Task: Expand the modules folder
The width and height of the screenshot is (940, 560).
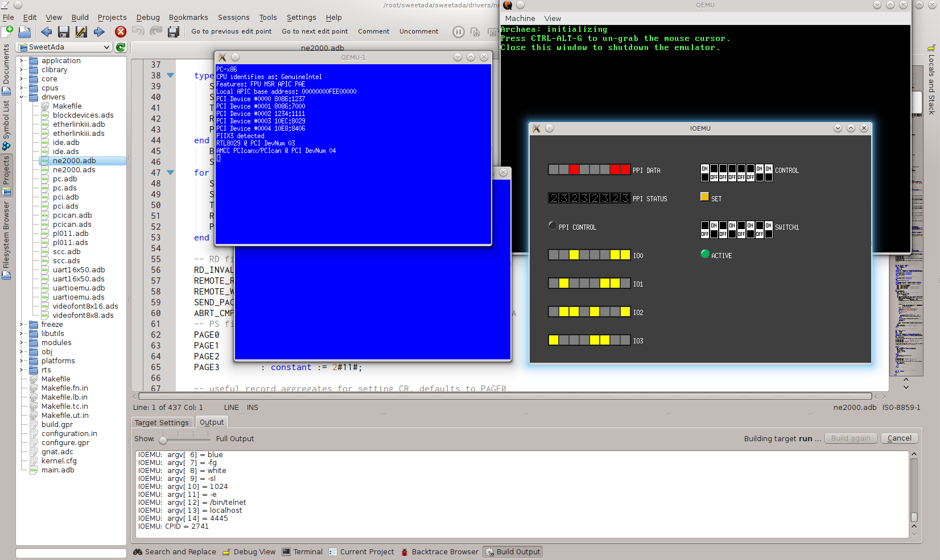Action: [21, 343]
